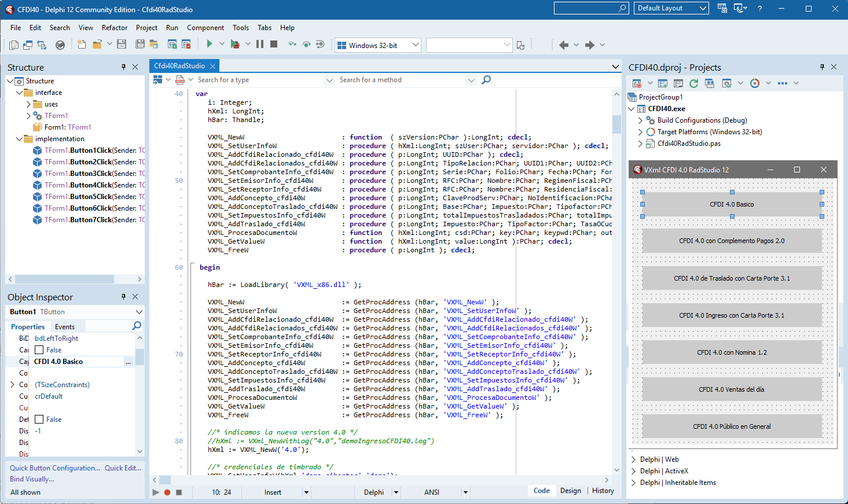Open the Default Layout dropdown
The image size is (848, 504).
[x=703, y=8]
